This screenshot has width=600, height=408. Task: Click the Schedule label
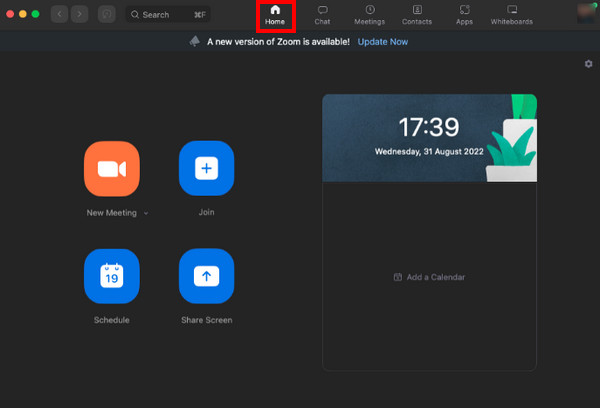point(112,320)
